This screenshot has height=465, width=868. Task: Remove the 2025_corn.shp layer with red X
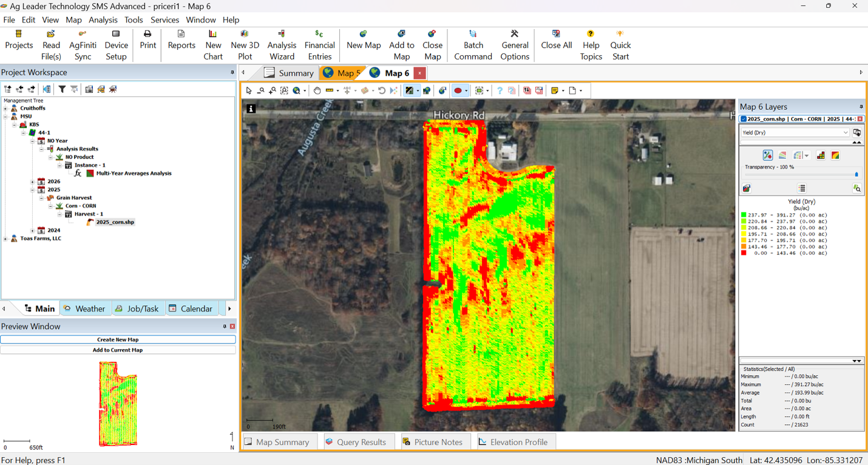pos(860,119)
